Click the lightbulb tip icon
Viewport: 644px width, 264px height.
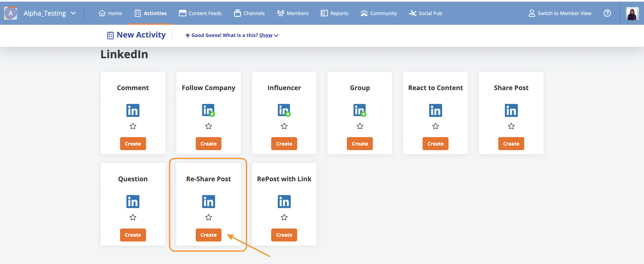188,35
